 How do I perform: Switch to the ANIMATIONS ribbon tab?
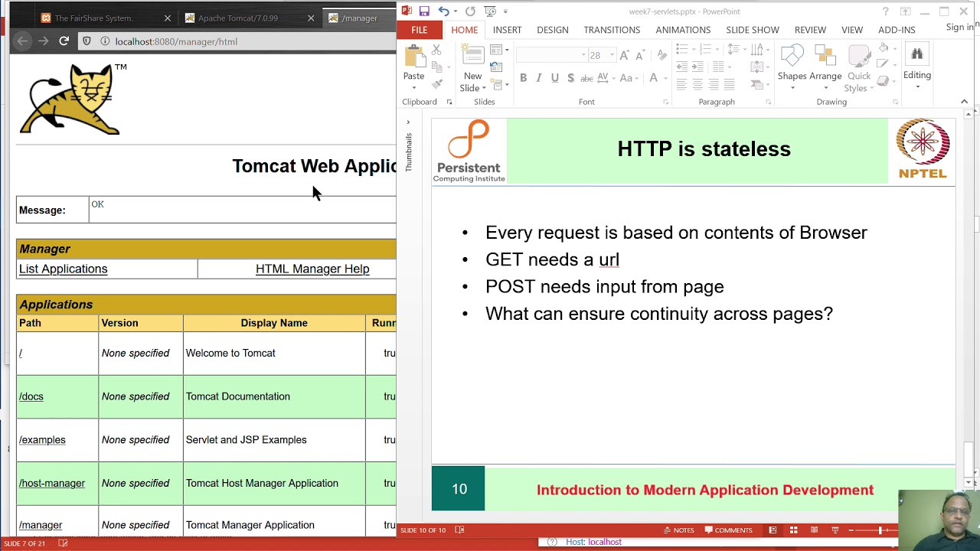point(683,30)
